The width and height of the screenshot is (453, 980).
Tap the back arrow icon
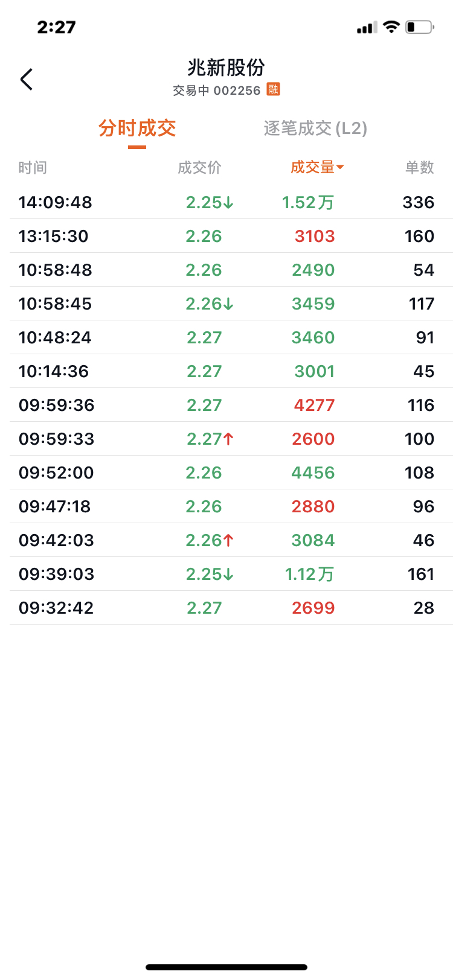tap(27, 79)
